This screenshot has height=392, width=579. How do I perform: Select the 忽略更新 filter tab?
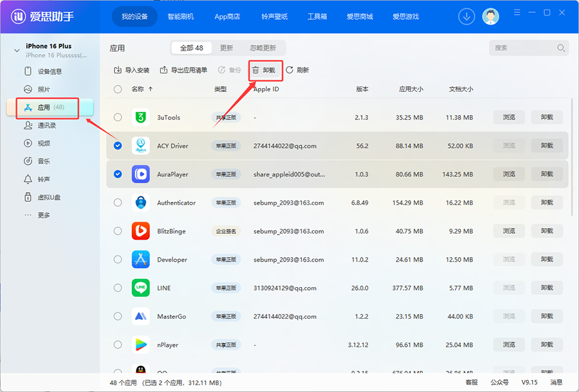point(263,48)
